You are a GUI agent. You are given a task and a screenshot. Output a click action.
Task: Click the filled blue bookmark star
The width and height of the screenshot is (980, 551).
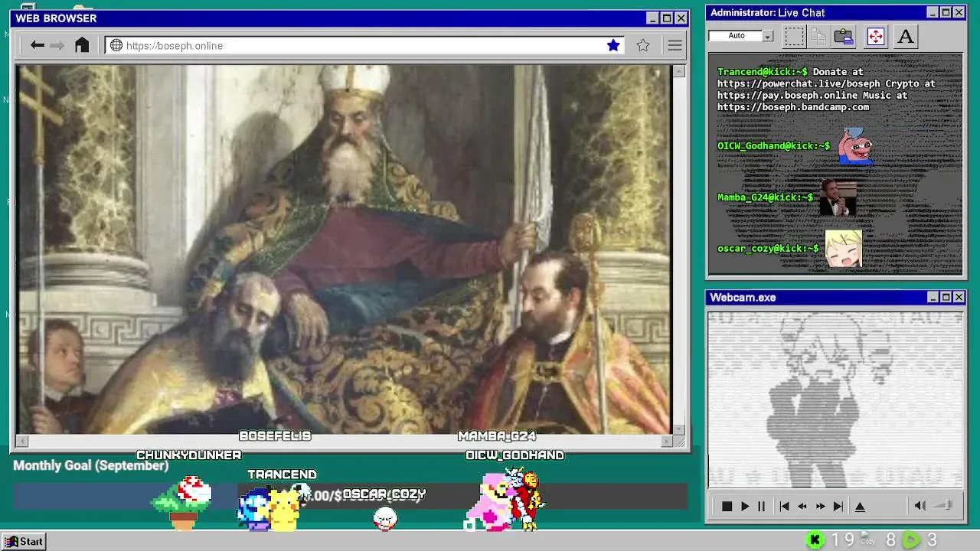(613, 45)
